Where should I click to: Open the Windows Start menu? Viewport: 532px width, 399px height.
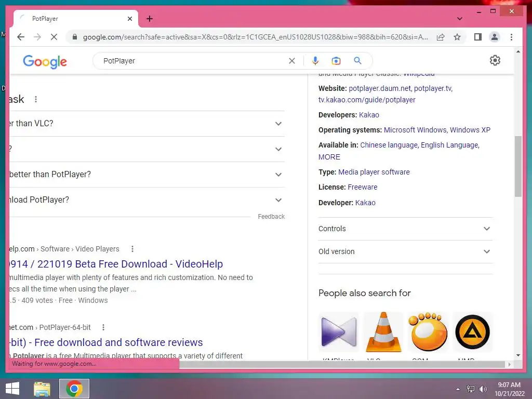[x=12, y=389]
